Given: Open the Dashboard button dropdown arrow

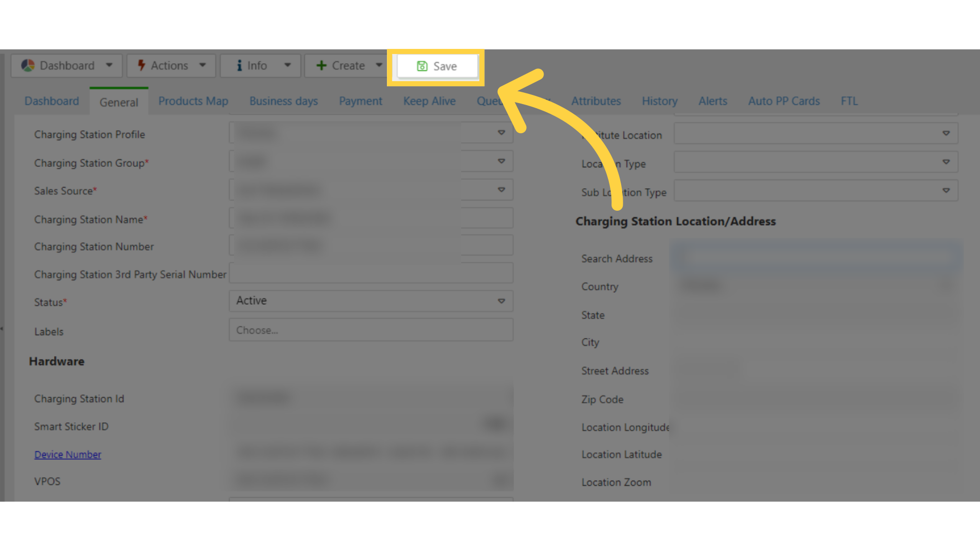Looking at the screenshot, I should point(109,65).
